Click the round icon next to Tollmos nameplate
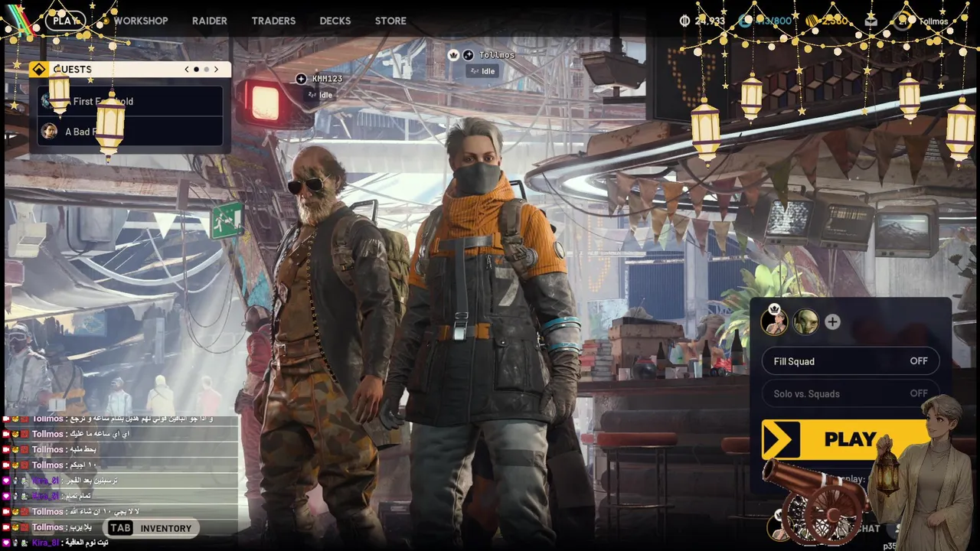980x551 pixels. pyautogui.click(x=468, y=55)
